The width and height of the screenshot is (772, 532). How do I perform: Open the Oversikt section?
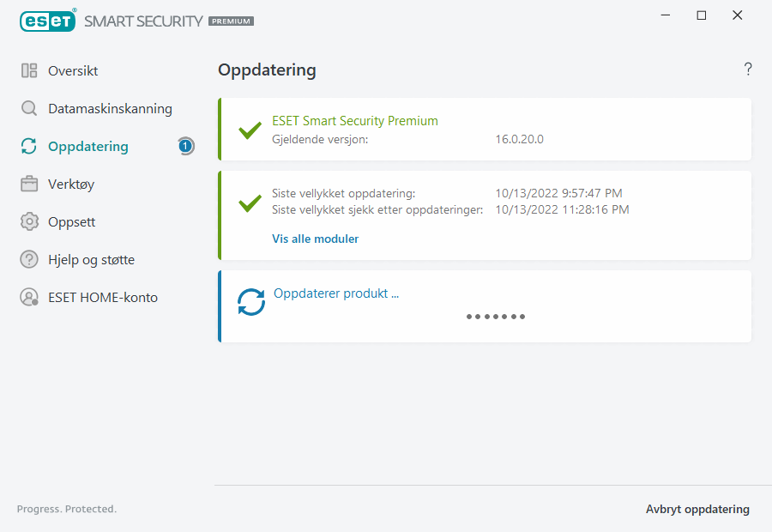73,71
